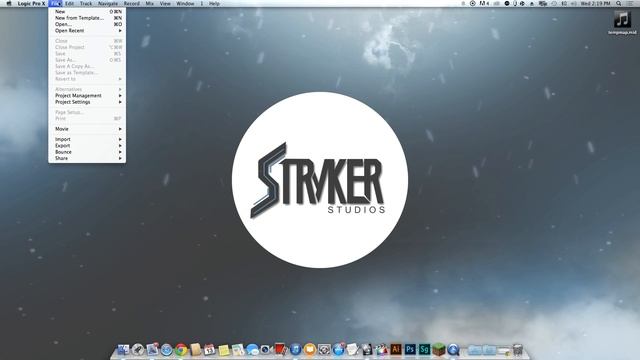Launch Adobe Photoshop from the Dock

coord(410,349)
